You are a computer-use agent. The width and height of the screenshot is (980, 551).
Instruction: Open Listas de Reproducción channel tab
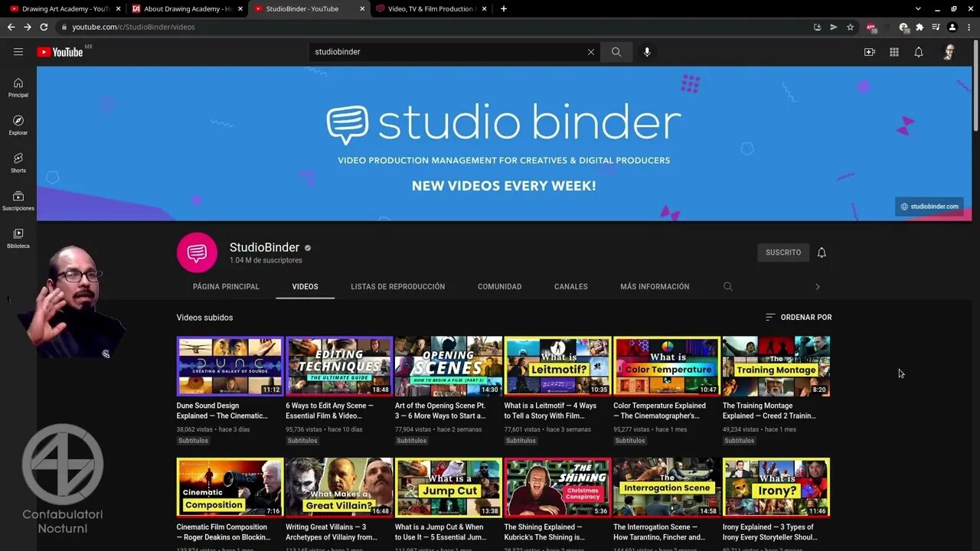(397, 287)
